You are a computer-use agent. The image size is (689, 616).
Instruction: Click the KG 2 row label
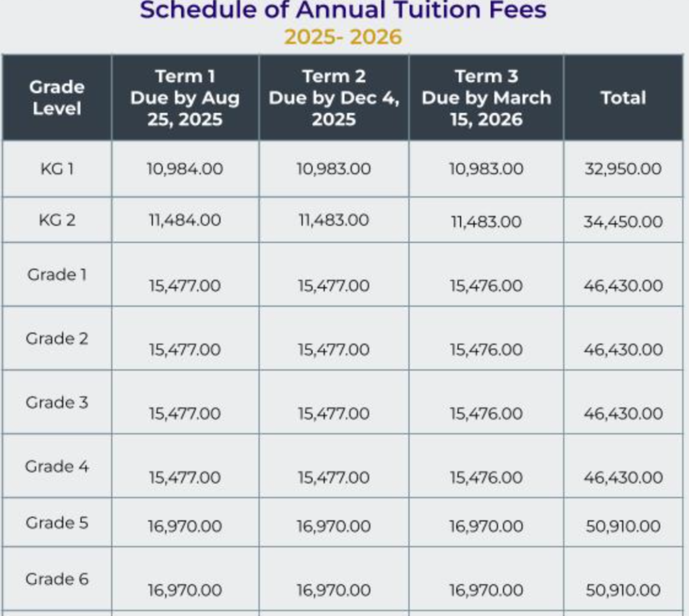[57, 220]
